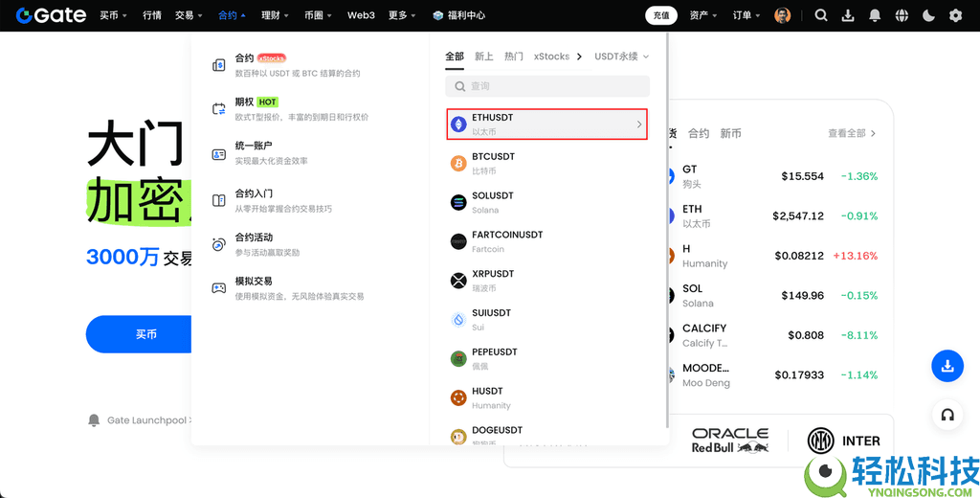
Task: Open the notifications bell icon
Action: 875,15
